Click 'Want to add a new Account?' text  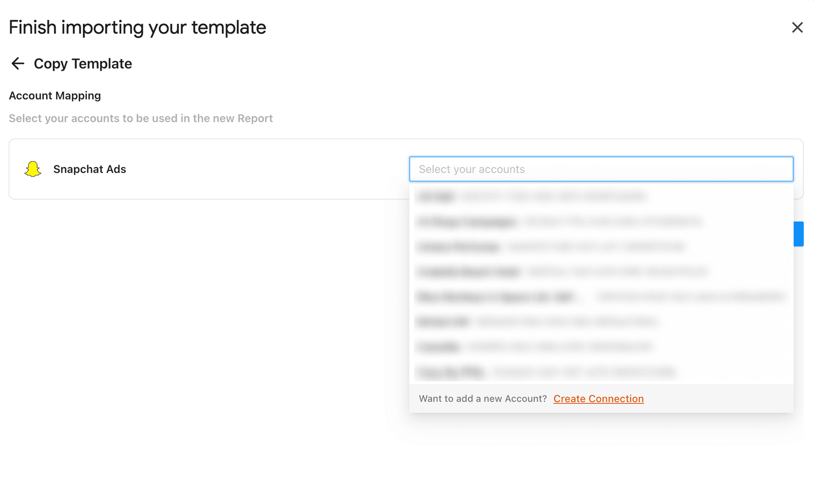tap(483, 398)
